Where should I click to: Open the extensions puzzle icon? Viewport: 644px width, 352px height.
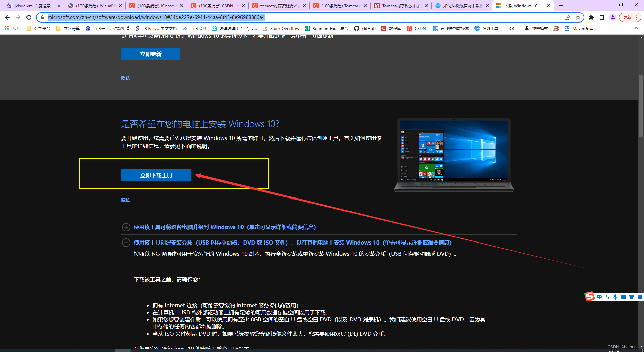click(x=591, y=17)
